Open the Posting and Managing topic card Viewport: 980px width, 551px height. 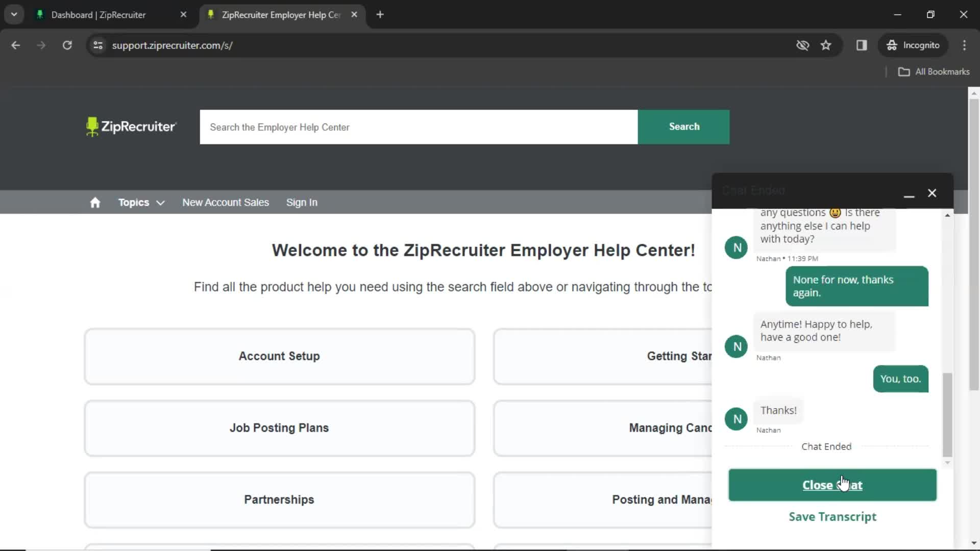point(603,500)
